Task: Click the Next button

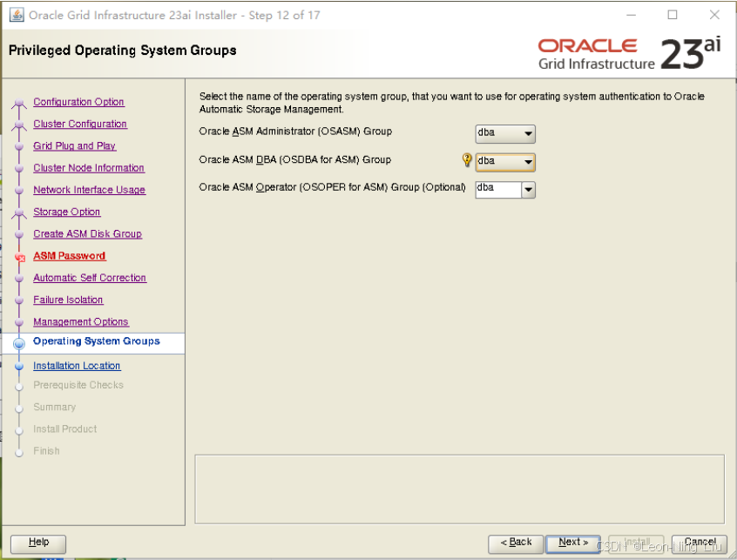Action: click(x=573, y=543)
